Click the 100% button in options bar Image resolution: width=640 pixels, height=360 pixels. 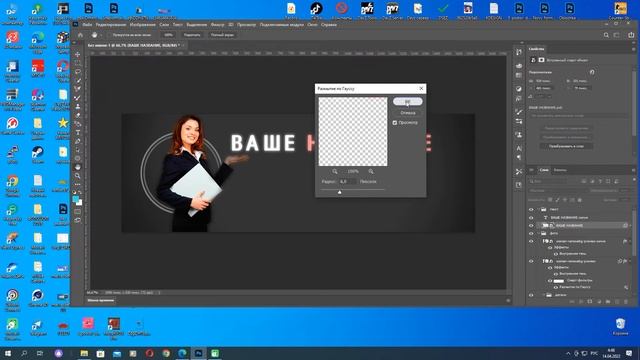(168, 35)
